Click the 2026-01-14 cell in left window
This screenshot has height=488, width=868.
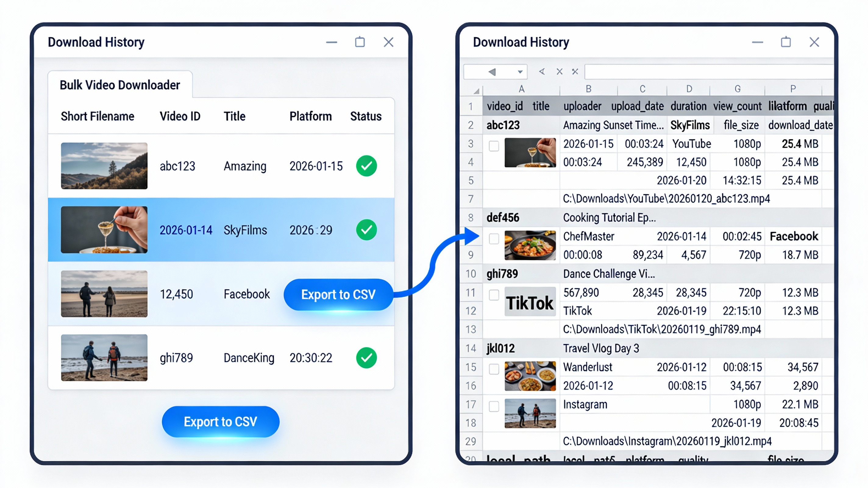pos(186,230)
